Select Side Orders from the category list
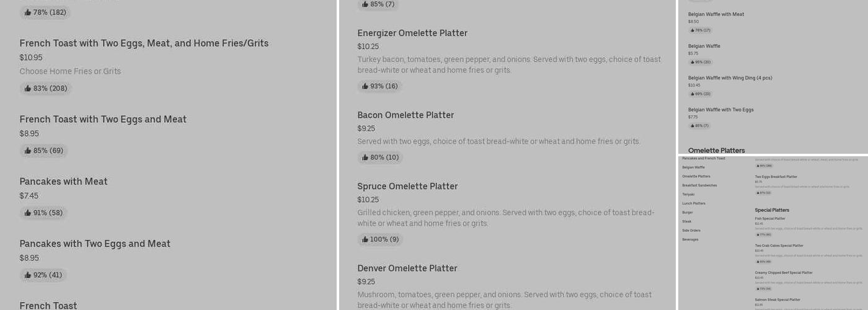Screen dimensions: 868x310 point(691,231)
